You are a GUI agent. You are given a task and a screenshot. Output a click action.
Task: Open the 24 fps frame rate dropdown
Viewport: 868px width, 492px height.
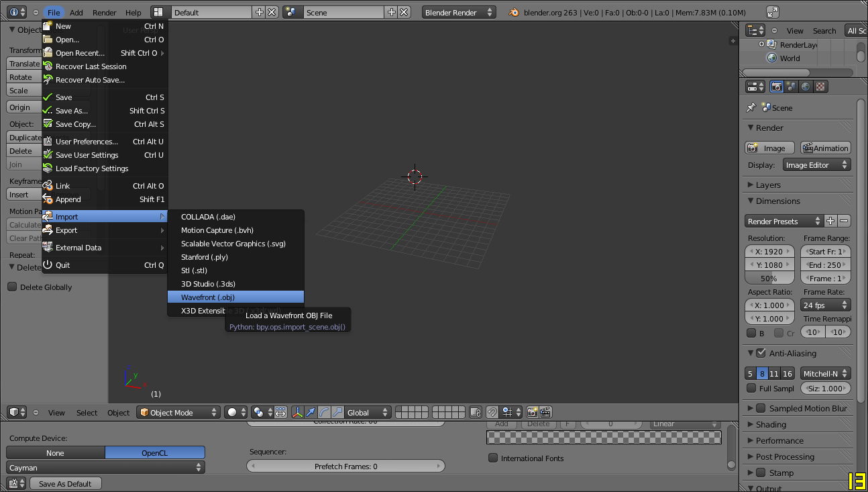click(x=826, y=305)
